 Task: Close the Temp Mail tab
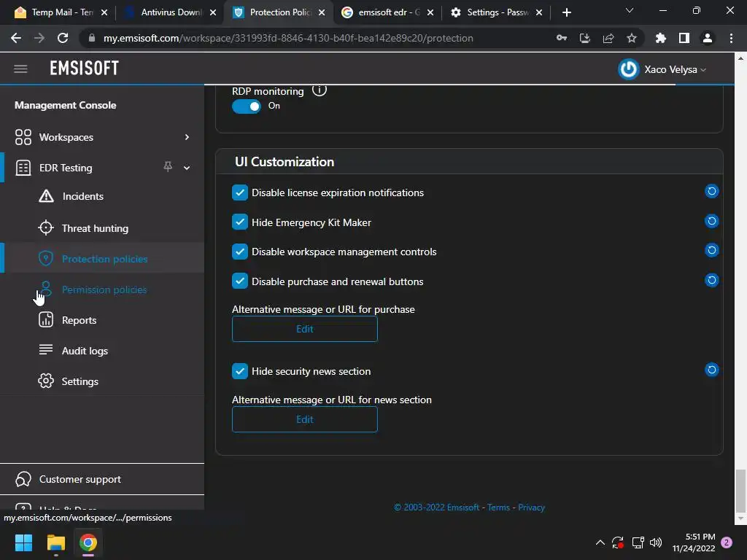(104, 12)
